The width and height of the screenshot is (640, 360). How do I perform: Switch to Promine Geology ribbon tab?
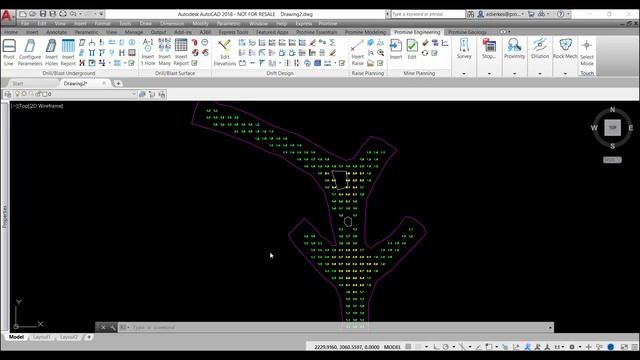(x=467, y=32)
